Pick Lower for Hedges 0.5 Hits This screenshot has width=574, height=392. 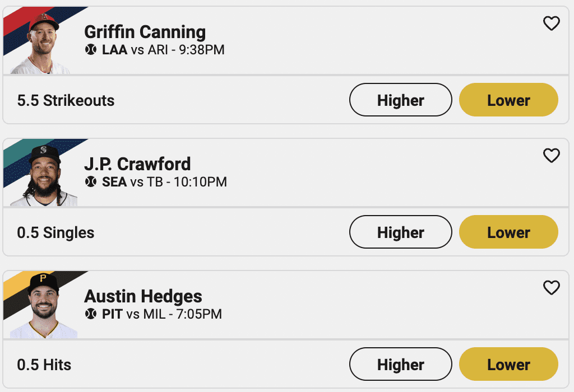[x=508, y=365]
